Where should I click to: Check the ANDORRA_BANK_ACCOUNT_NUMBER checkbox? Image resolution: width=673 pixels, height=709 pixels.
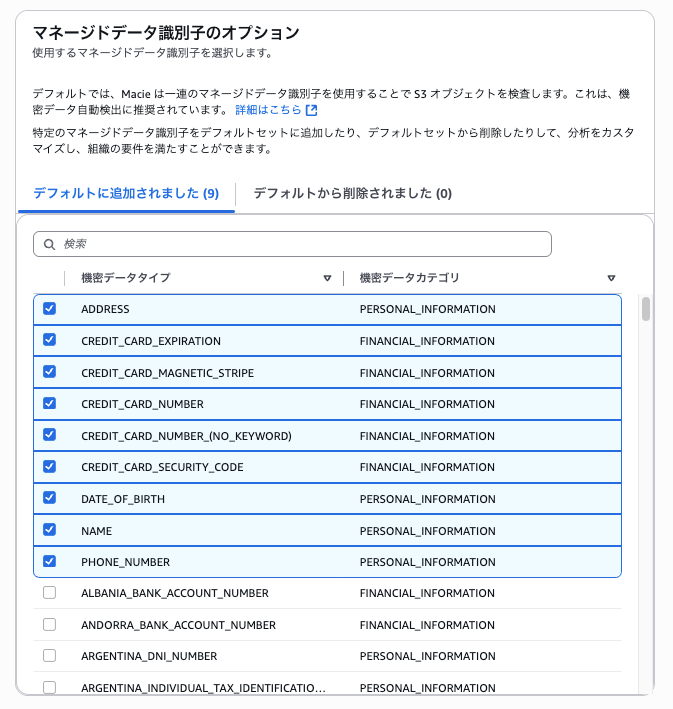pos(50,625)
